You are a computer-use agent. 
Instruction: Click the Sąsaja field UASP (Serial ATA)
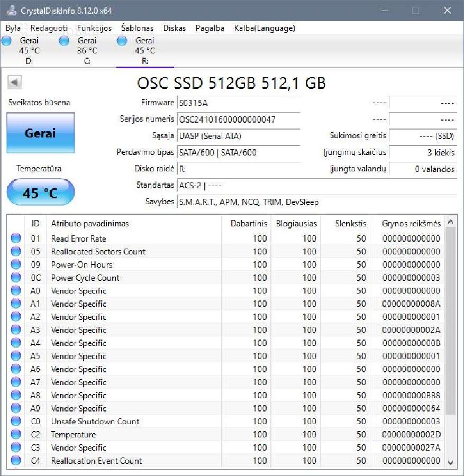pos(239,136)
